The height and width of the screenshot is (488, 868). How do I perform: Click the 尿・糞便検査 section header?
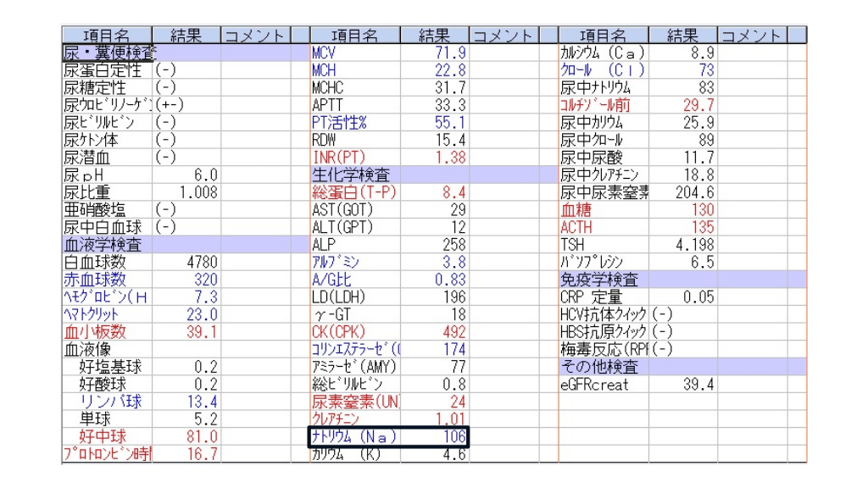coord(109,53)
